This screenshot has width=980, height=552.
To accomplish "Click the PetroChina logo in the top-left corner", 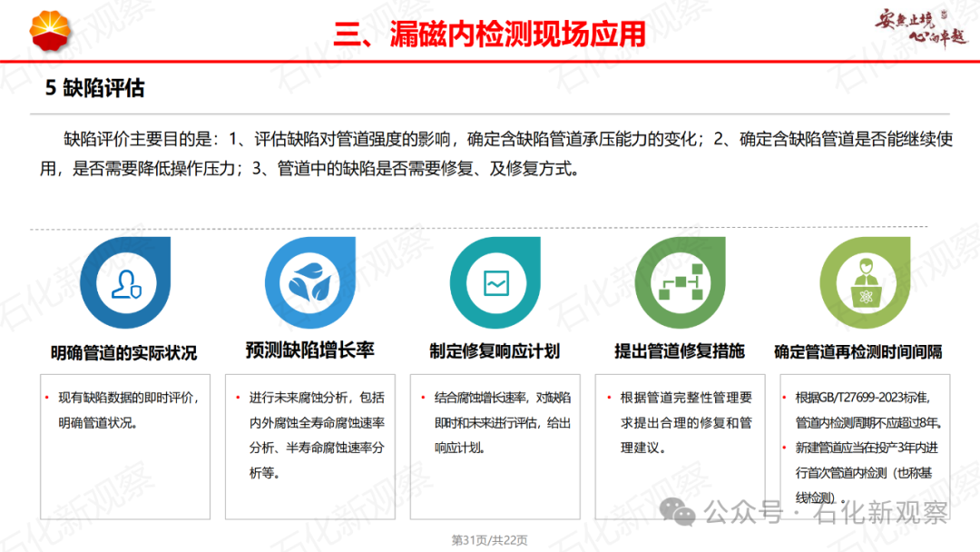I will [50, 30].
